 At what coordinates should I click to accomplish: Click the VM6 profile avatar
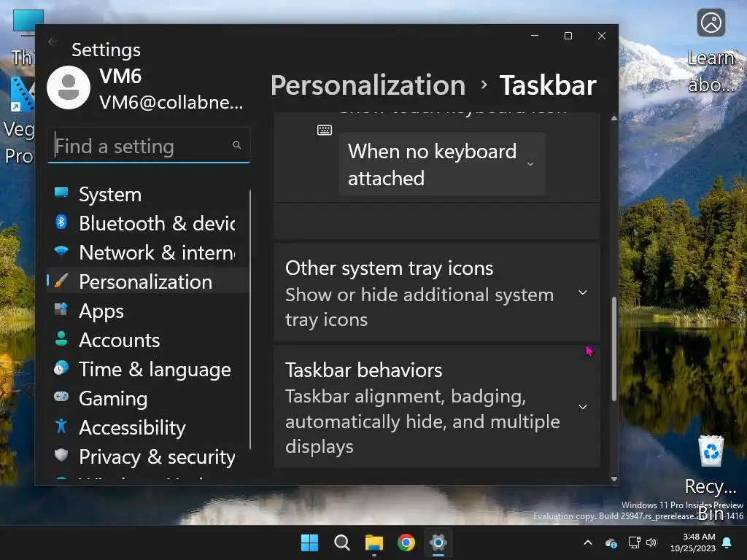pyautogui.click(x=69, y=87)
